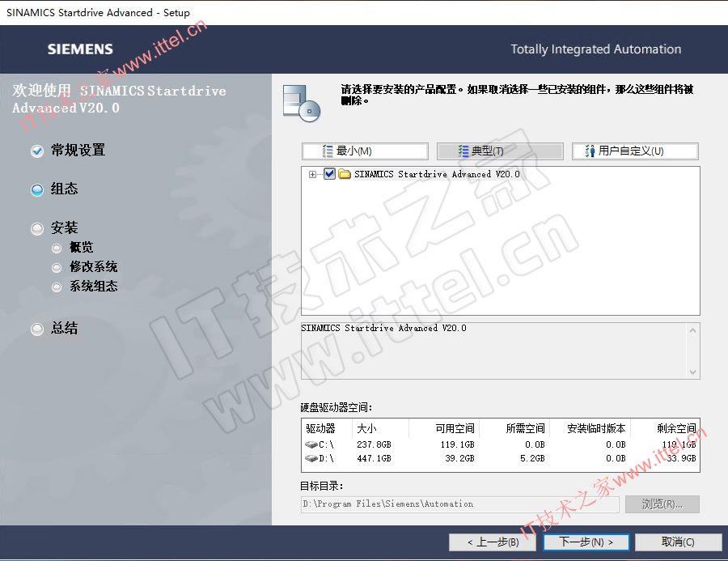Click the small bullet beside 概览
This screenshot has height=561, width=728.
[57, 249]
